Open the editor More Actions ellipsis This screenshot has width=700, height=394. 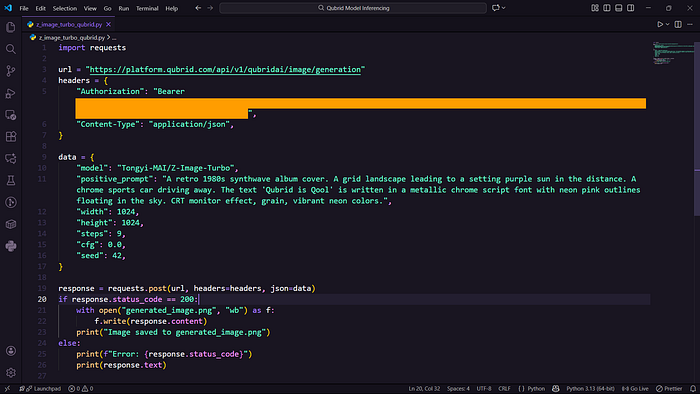tap(690, 25)
